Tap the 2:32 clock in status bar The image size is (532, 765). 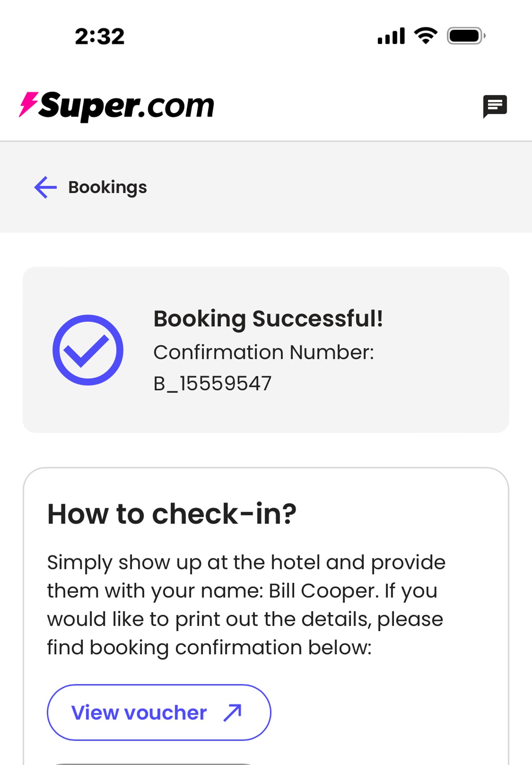100,36
